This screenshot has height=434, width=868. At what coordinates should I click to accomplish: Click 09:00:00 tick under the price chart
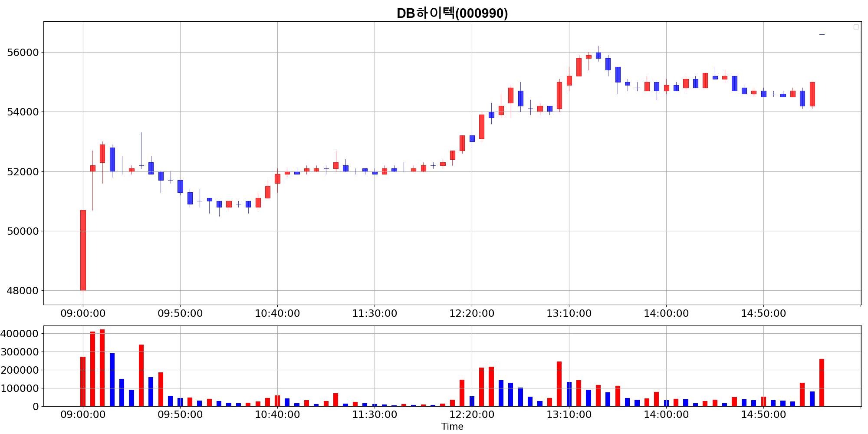(83, 313)
